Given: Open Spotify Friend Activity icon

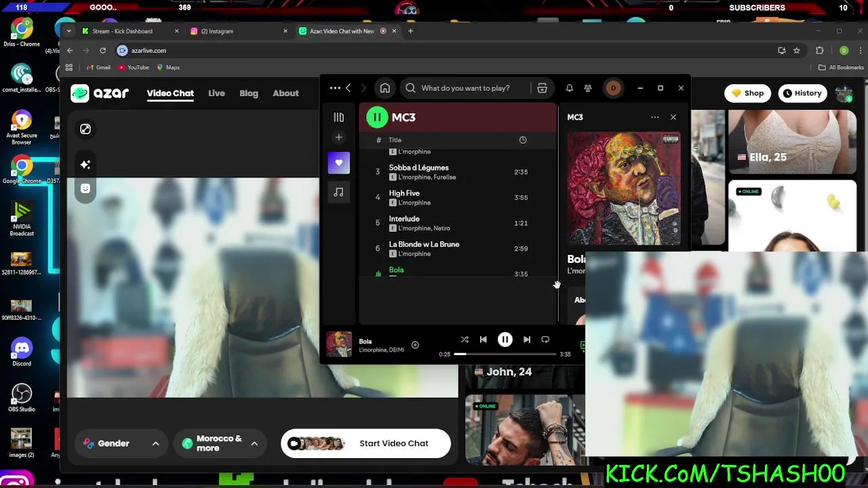Looking at the screenshot, I should coord(588,88).
